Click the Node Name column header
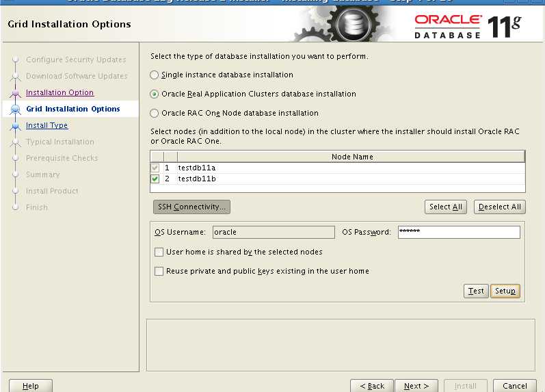The image size is (545, 392). [x=351, y=157]
